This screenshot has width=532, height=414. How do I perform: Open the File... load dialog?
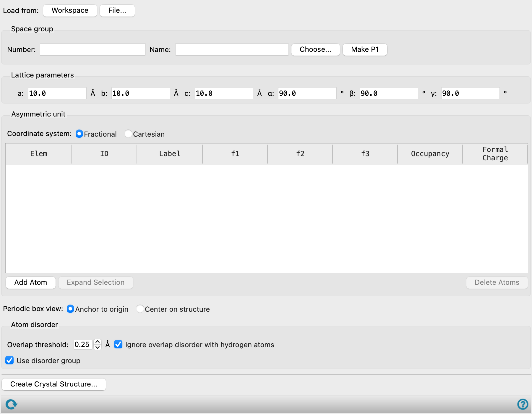click(117, 11)
